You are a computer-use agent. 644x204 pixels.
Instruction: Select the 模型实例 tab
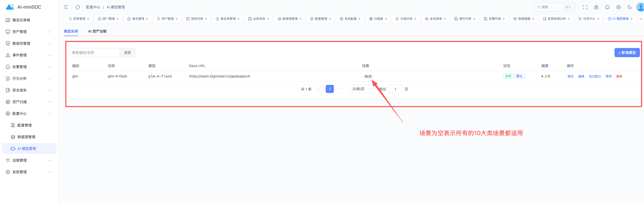(71, 31)
